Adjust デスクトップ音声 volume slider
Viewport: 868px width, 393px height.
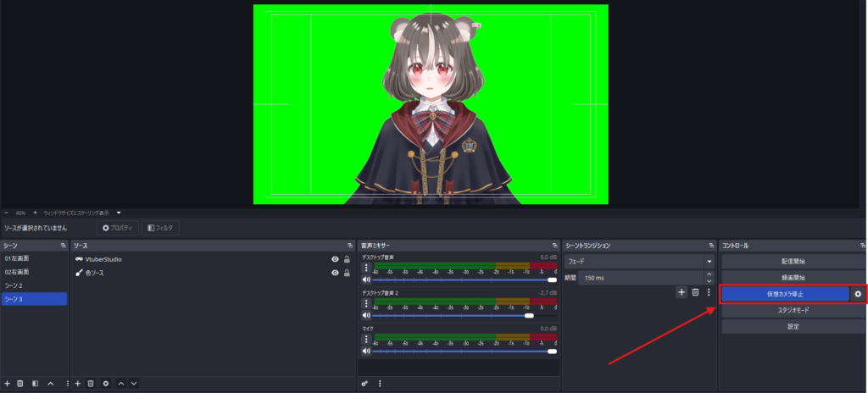pyautogui.click(x=465, y=280)
